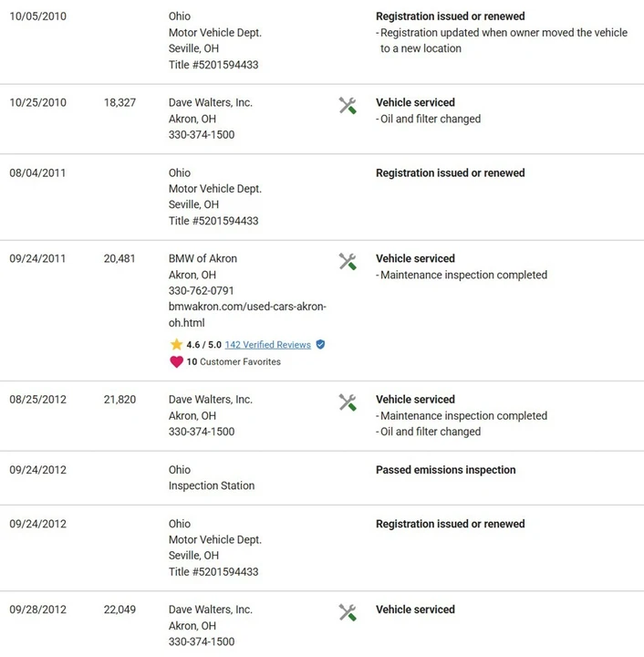Image resolution: width=644 pixels, height=657 pixels.
Task: Select the BMW of Akron dealer name
Action: (203, 258)
